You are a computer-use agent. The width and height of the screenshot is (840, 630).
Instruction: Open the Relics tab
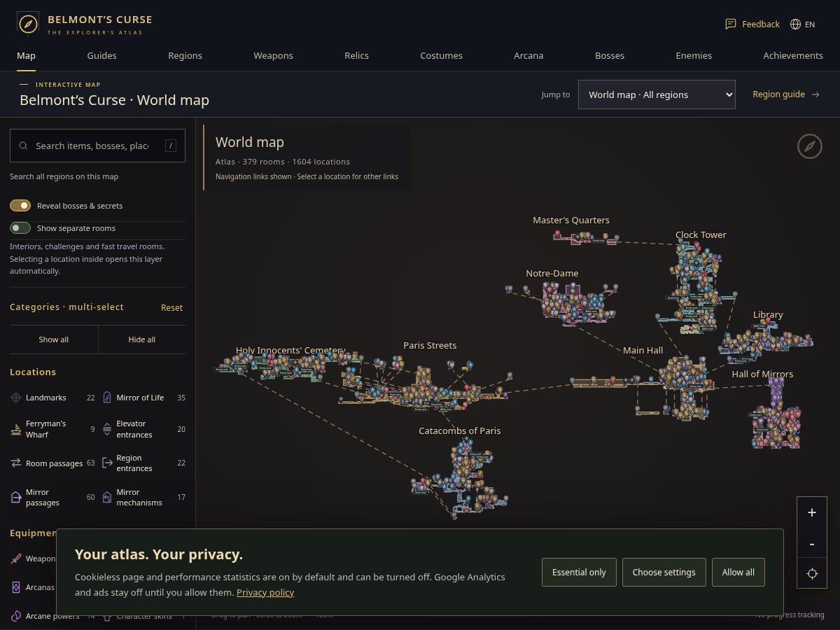pyautogui.click(x=356, y=55)
